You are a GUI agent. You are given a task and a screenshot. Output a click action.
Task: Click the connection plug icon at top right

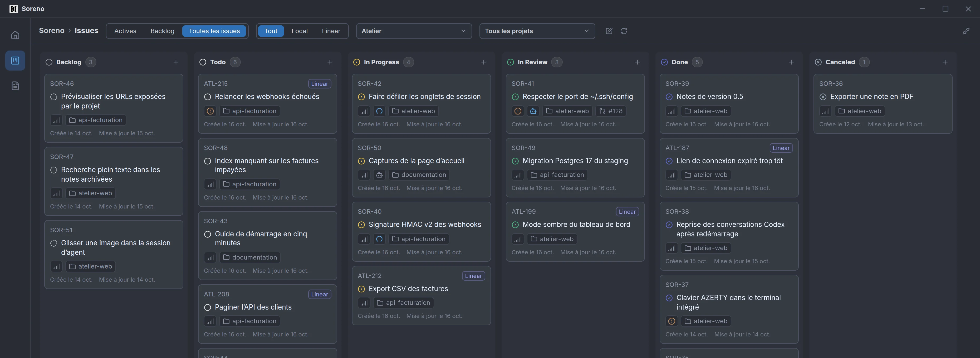point(966,31)
